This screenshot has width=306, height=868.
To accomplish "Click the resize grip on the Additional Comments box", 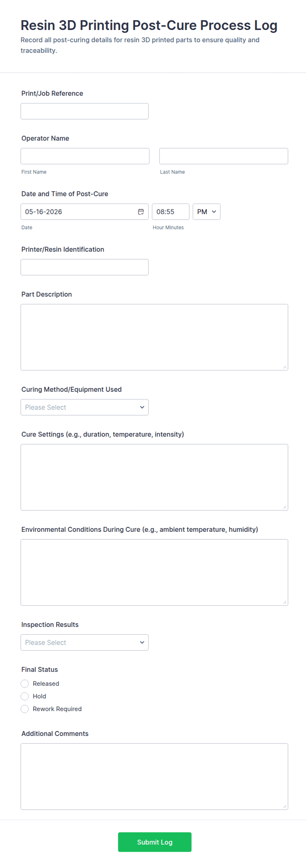I will (x=285, y=806).
